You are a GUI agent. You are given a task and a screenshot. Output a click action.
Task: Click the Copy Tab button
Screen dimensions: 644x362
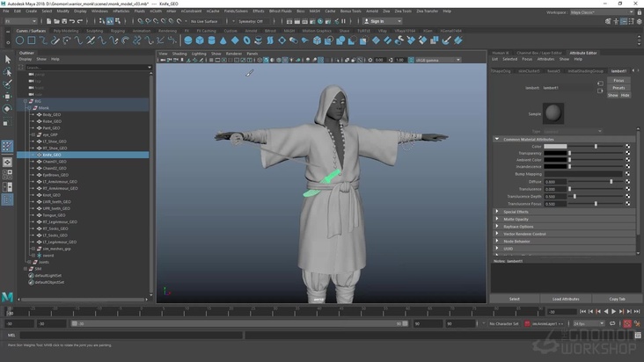tap(618, 299)
